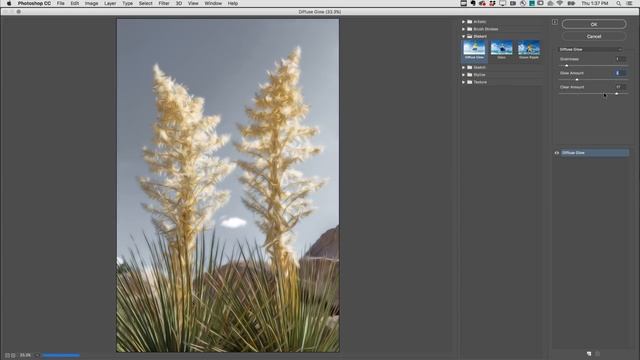Click the delete effect layer icon
Image resolution: width=640 pixels, height=360 pixels.
click(598, 353)
